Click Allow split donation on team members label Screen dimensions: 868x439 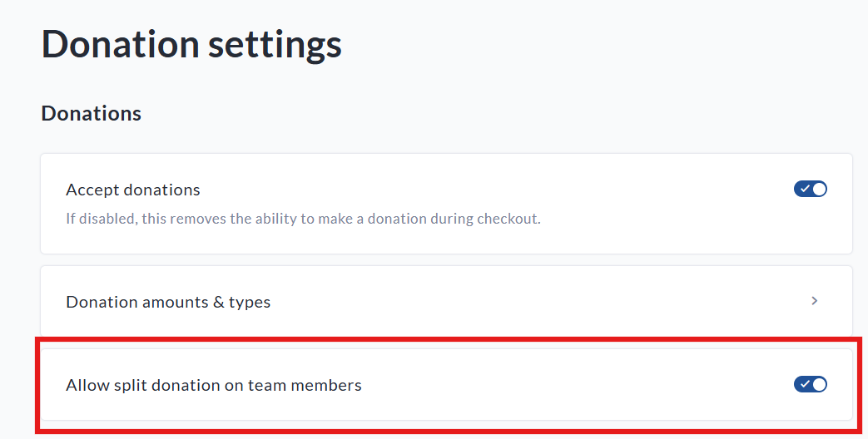214,385
